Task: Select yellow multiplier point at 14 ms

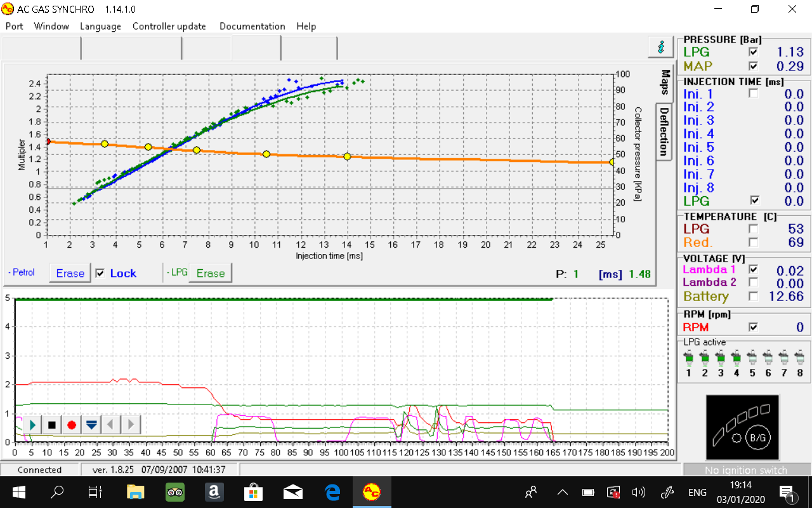Action: pyautogui.click(x=347, y=156)
